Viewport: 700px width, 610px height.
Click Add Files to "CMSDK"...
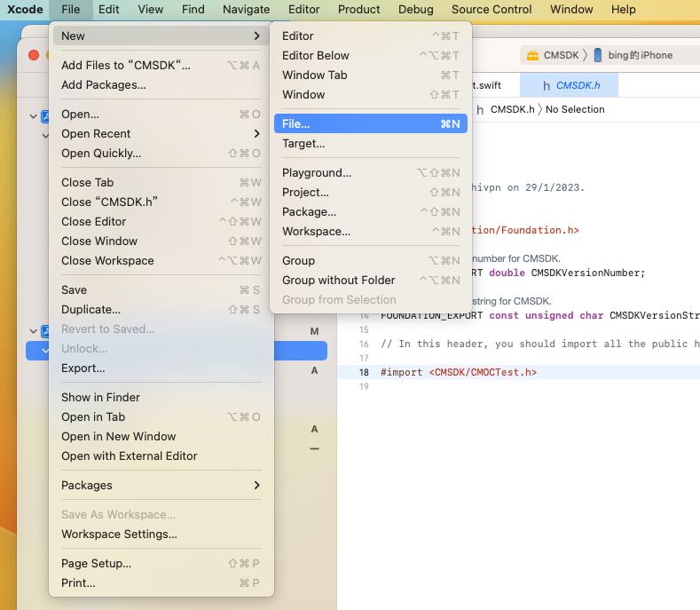161,65
